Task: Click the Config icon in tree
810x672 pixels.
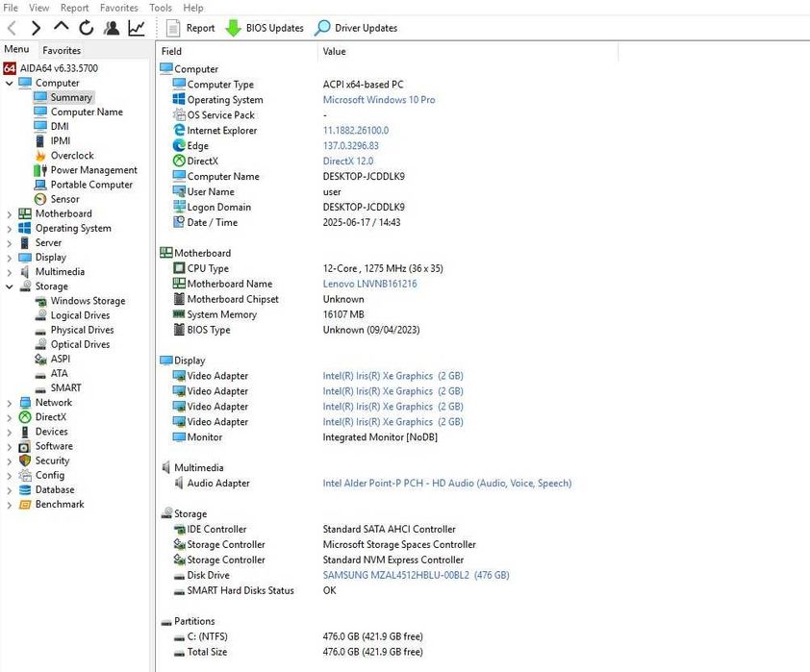Action: click(25, 475)
